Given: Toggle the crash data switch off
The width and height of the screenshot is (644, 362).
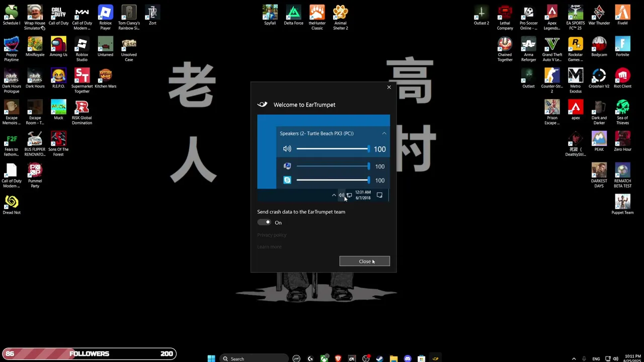Looking at the screenshot, I should tap(264, 222).
